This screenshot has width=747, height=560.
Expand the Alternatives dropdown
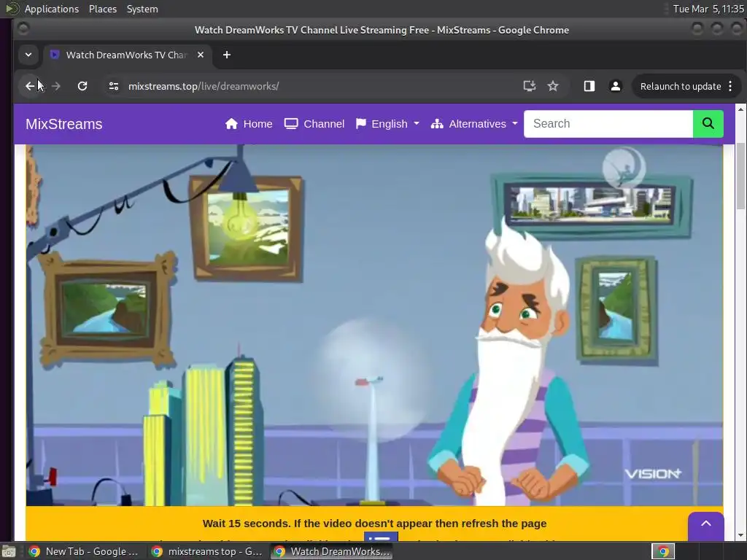474,124
